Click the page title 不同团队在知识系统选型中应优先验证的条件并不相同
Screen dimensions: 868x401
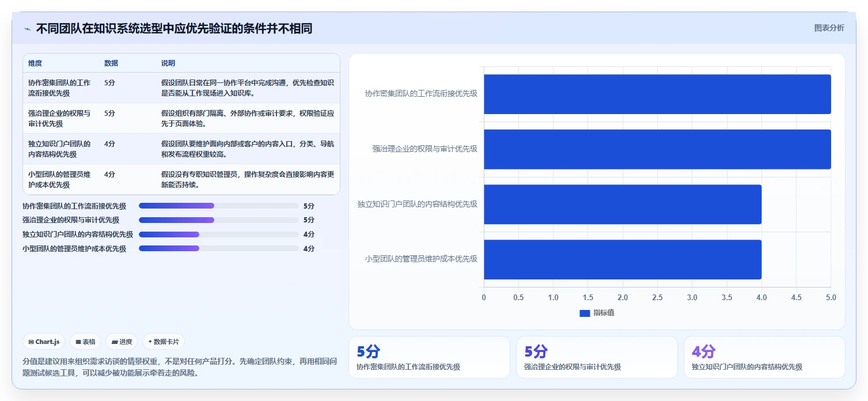tap(175, 28)
